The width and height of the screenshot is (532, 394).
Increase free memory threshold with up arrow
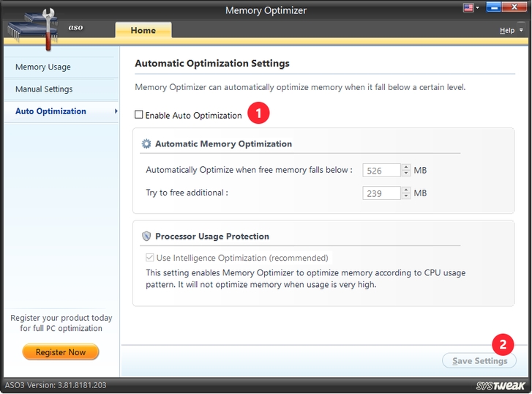click(406, 167)
